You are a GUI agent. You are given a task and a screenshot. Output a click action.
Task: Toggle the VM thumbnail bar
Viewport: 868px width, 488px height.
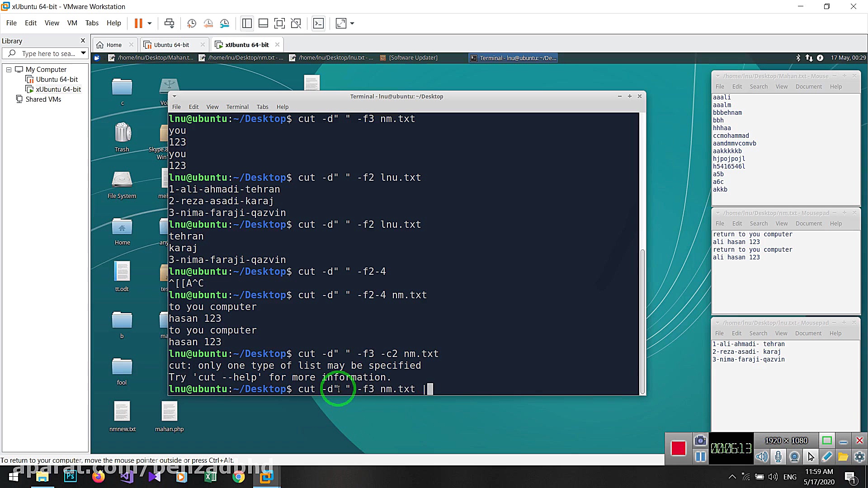pos(264,23)
